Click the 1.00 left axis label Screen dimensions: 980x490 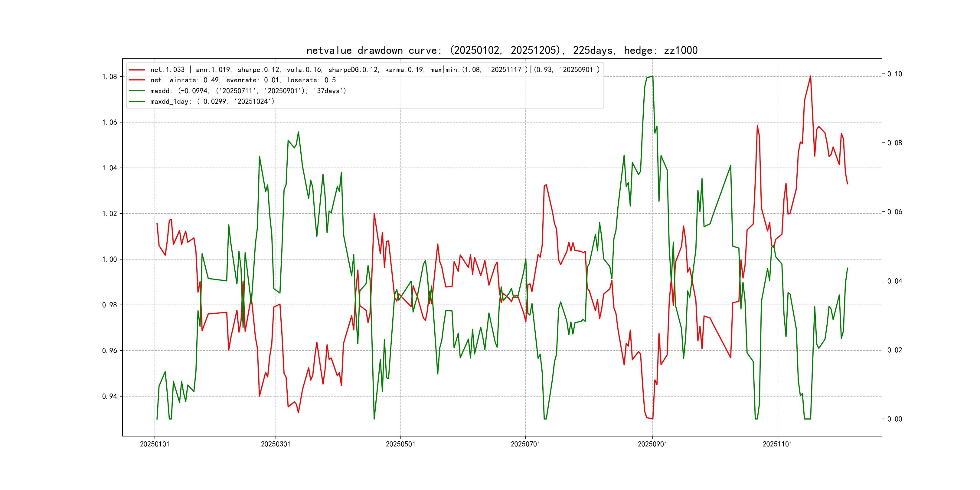pyautogui.click(x=109, y=260)
